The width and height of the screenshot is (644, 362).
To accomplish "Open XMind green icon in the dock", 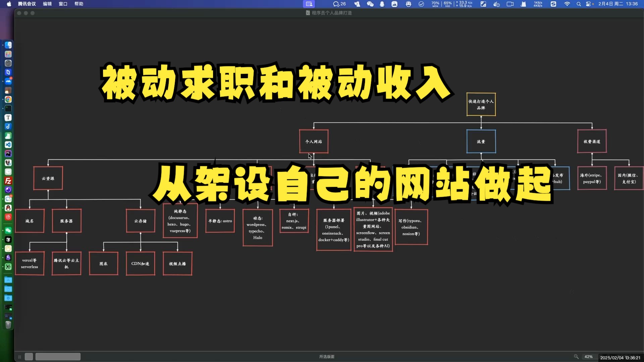I will [8, 266].
